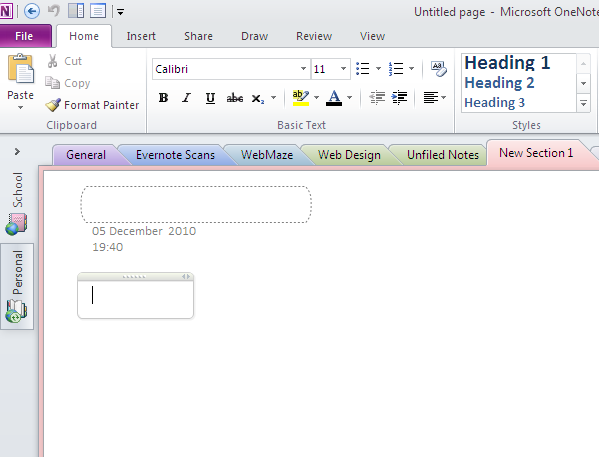Toggle italic formatting

click(x=186, y=98)
